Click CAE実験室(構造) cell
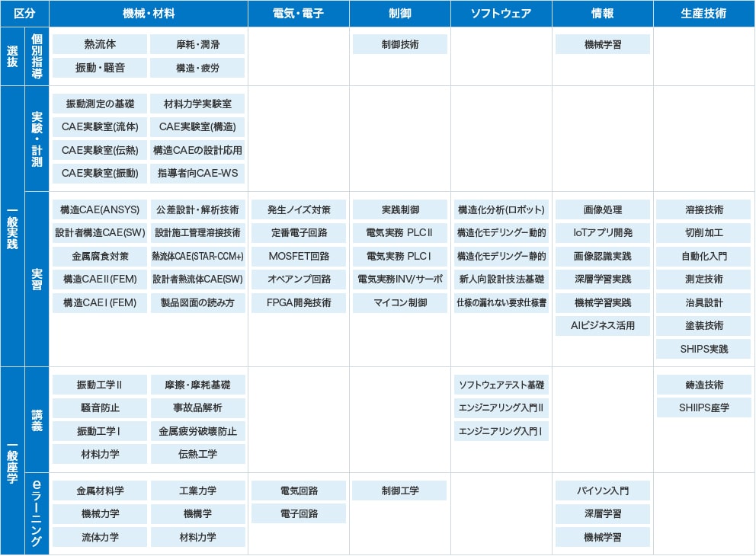This screenshot has width=756, height=556. pos(197,126)
